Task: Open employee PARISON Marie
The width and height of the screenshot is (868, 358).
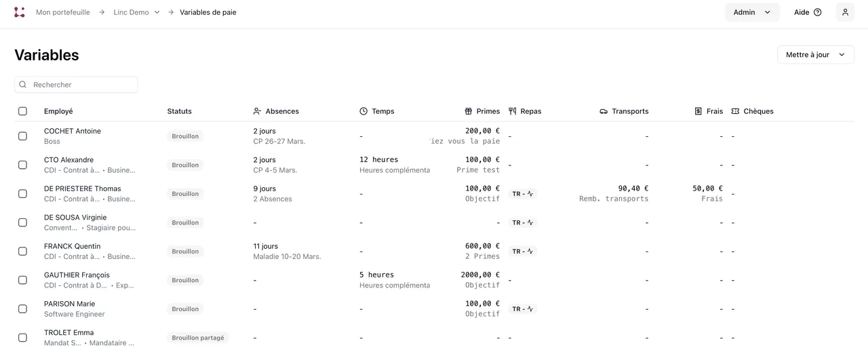Action: click(x=69, y=304)
